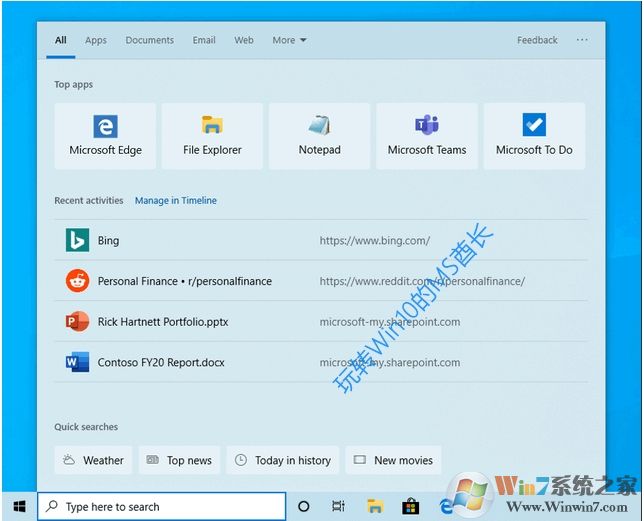Screen dimensions: 644x521
Task: Click the reddit.com personalfinance URL text
Action: pos(422,281)
